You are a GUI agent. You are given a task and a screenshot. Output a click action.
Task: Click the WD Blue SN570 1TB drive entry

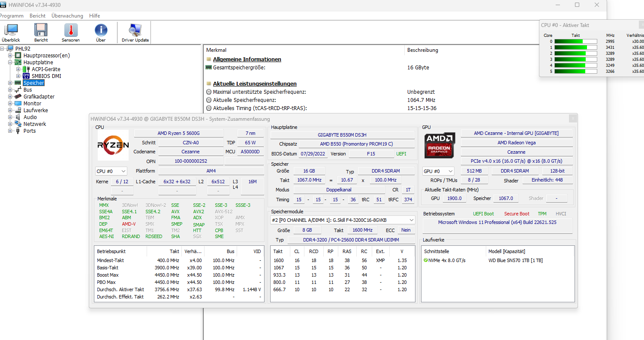(516, 260)
